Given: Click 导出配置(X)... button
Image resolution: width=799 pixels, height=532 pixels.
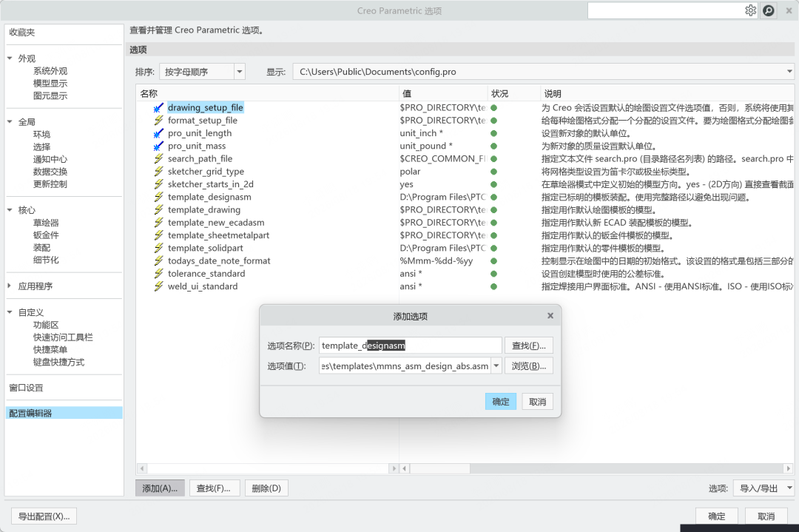Looking at the screenshot, I should point(44,516).
